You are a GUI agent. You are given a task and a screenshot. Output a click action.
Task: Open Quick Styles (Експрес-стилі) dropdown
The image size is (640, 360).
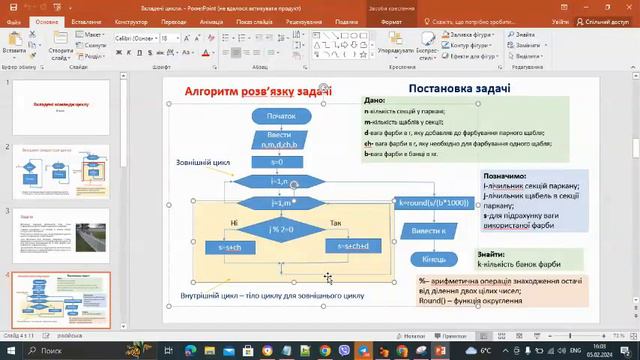coord(427,46)
